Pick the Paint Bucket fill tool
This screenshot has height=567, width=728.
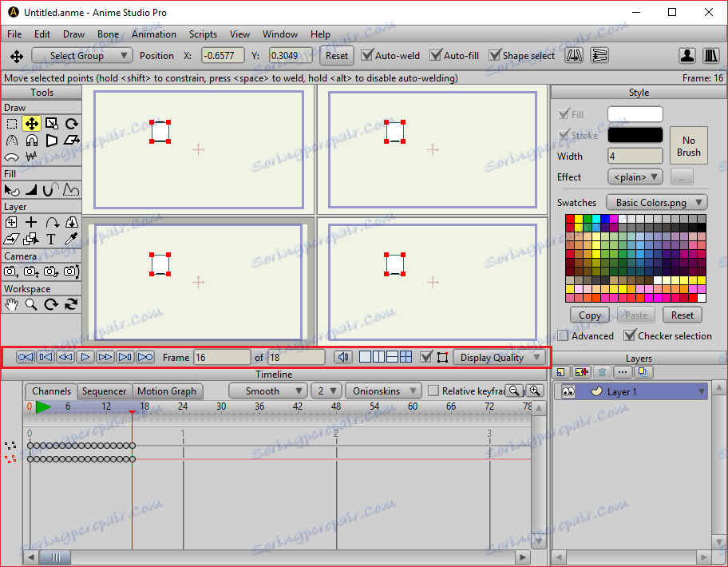click(11, 190)
